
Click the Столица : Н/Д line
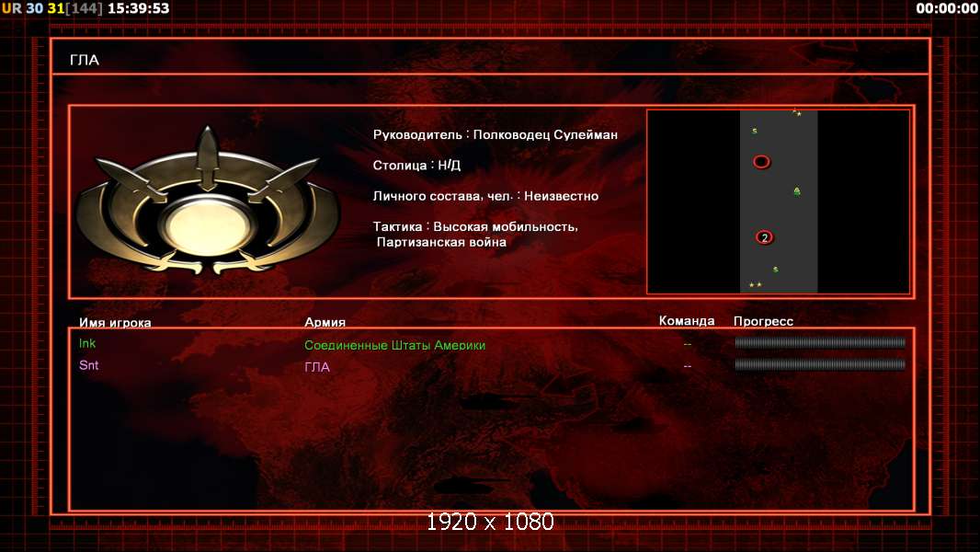pos(416,165)
